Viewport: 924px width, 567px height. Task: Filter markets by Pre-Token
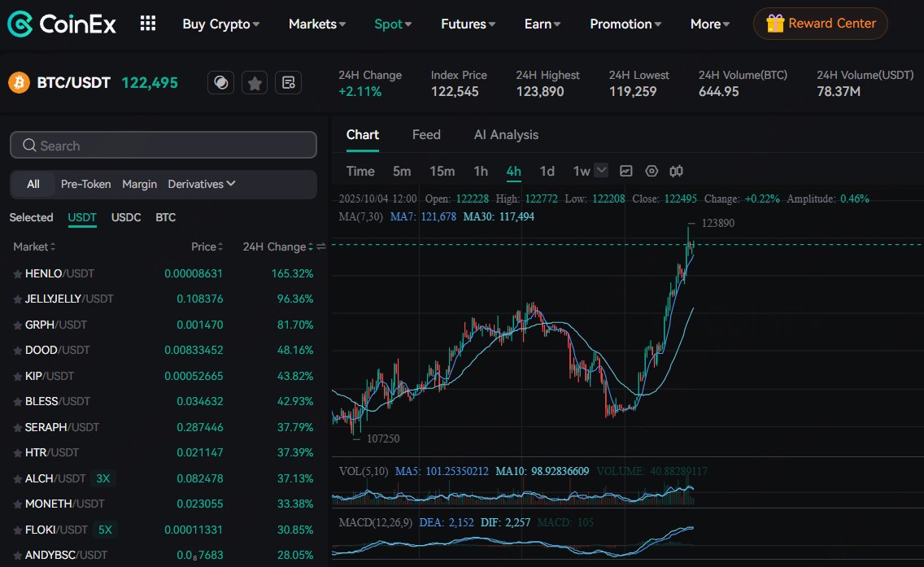[x=85, y=184]
